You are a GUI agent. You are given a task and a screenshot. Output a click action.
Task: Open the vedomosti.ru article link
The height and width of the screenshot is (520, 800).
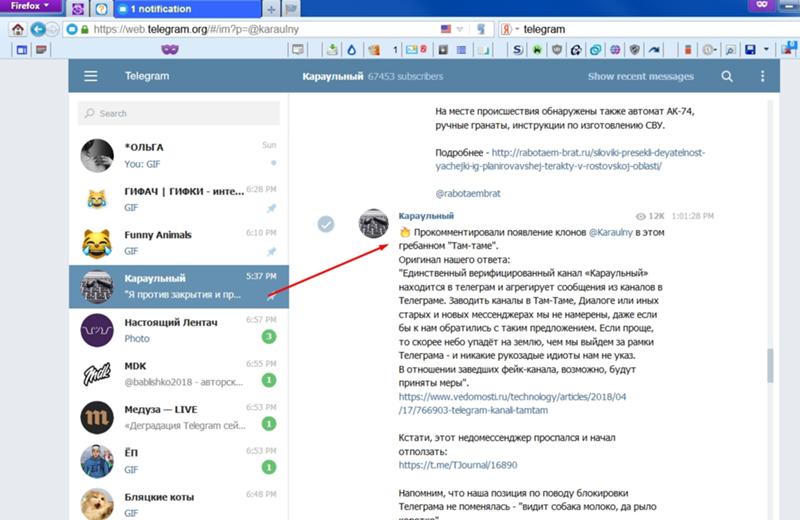tap(512, 403)
